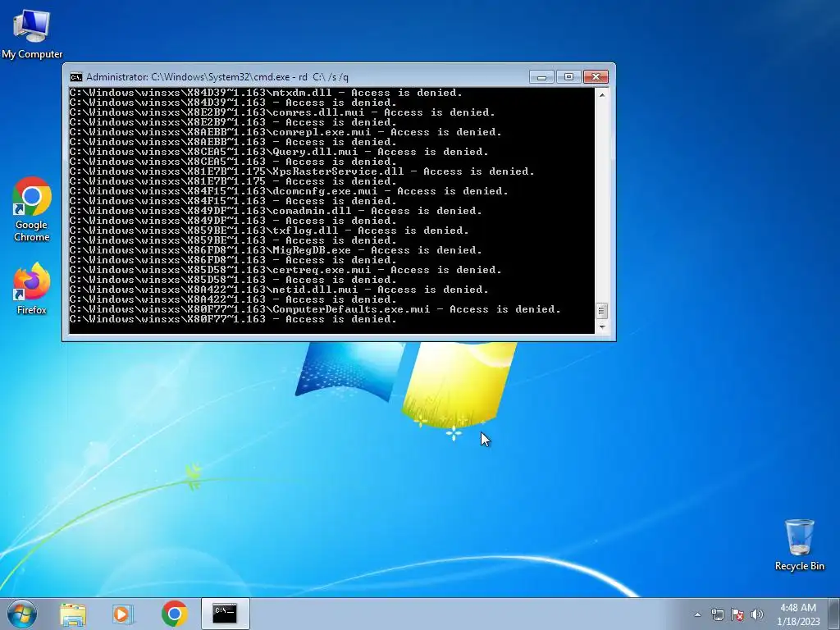Image resolution: width=840 pixels, height=630 pixels.
Task: Click the Windows Start button
Action: tap(22, 614)
